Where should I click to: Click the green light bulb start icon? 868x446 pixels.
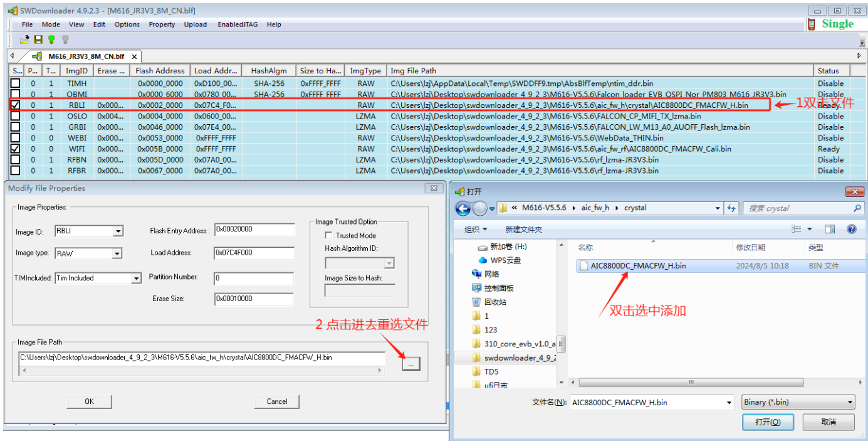tap(51, 40)
